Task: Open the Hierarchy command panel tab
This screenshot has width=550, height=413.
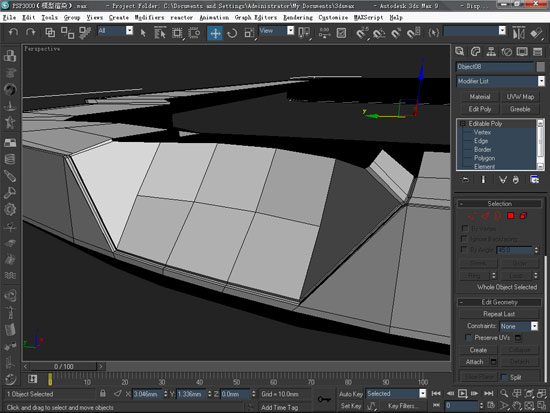Action: pyautogui.click(x=491, y=52)
